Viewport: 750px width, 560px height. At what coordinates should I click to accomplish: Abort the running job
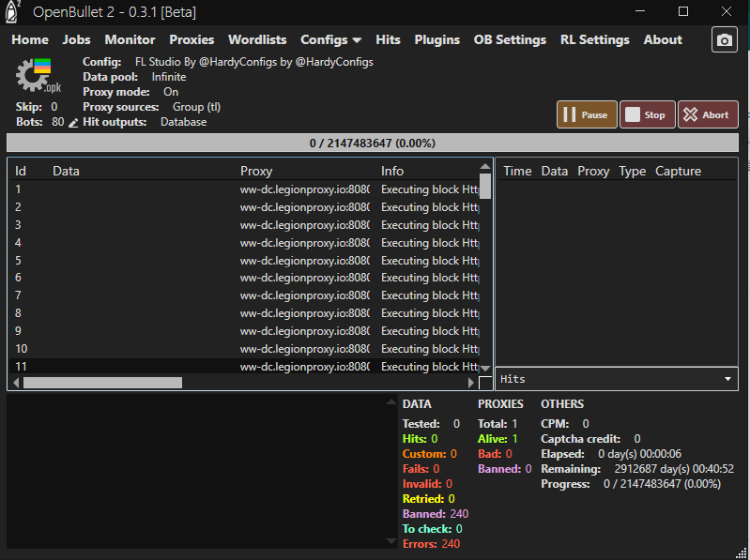point(708,114)
